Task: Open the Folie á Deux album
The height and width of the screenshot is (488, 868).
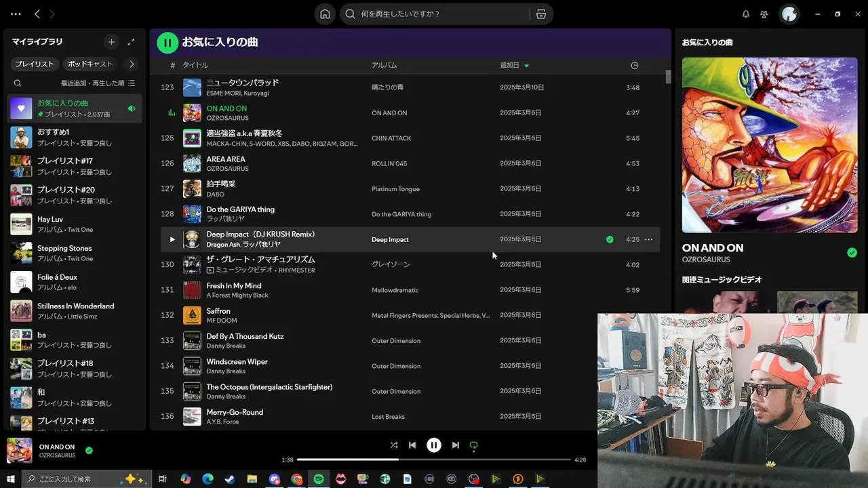Action: click(x=75, y=282)
